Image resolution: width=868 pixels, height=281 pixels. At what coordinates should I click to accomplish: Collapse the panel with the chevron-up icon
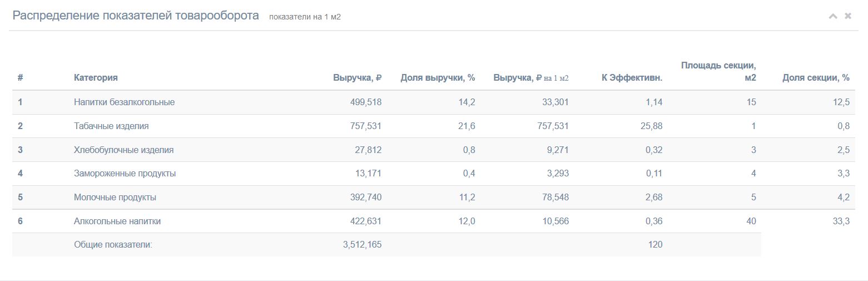click(x=832, y=16)
